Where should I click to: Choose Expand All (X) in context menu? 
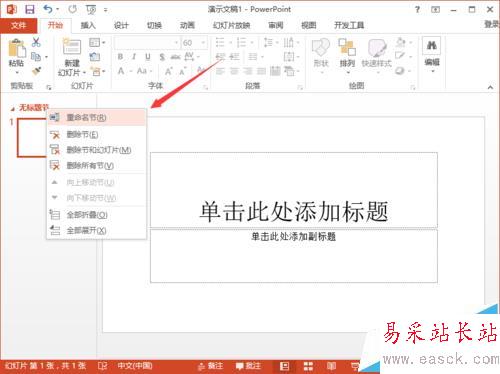(96, 230)
